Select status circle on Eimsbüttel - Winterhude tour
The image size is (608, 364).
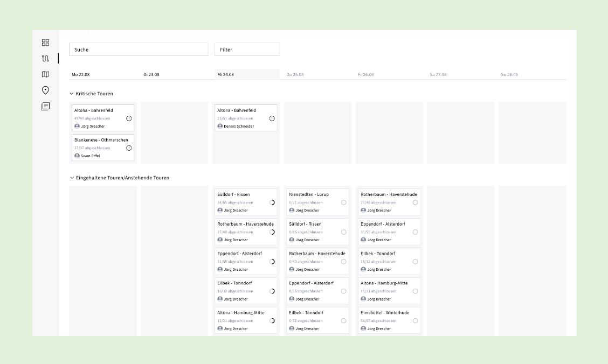click(415, 320)
